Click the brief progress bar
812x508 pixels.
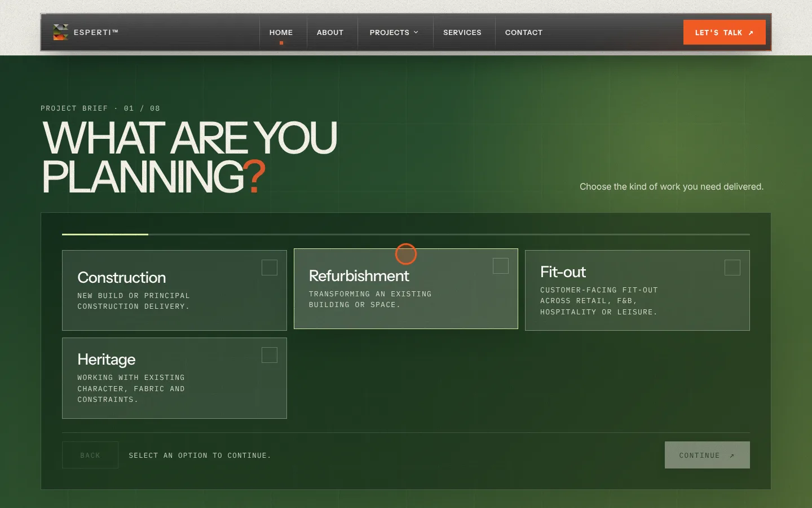(x=406, y=234)
